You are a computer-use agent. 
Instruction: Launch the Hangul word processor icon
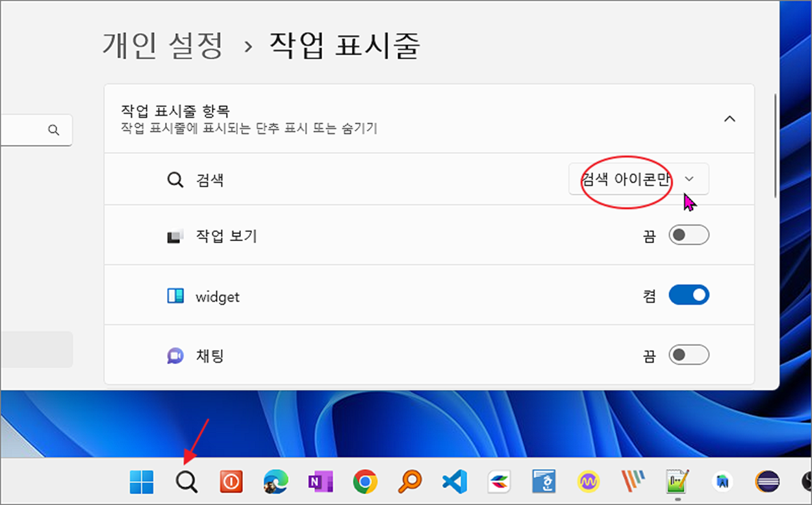pos(543,482)
